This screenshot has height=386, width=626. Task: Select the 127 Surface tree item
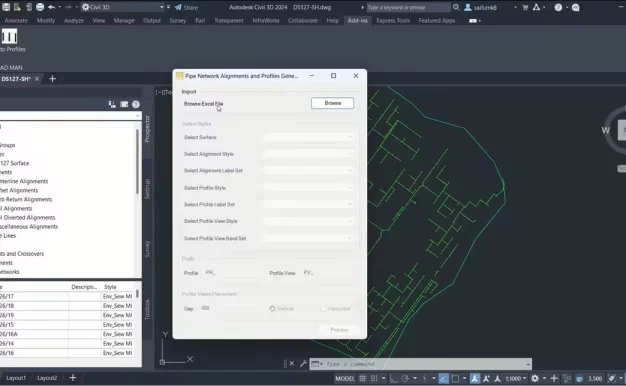click(x=15, y=163)
